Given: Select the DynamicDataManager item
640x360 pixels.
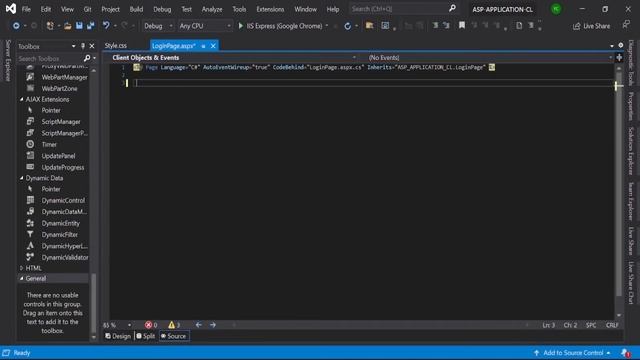Looking at the screenshot, I should [58, 212].
